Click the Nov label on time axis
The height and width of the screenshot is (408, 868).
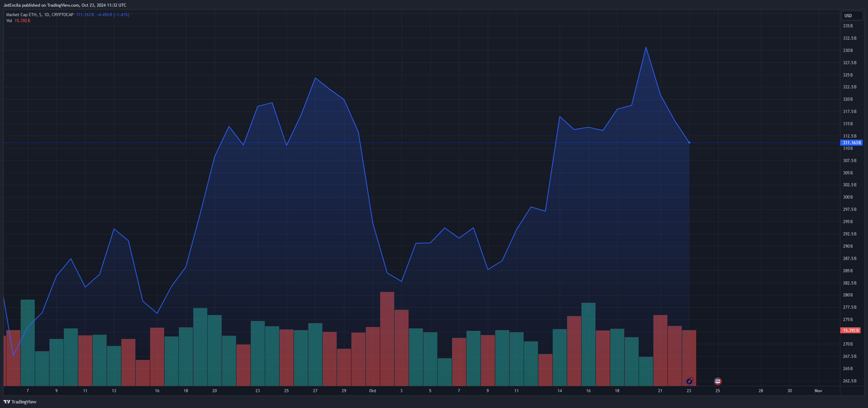[x=818, y=391]
